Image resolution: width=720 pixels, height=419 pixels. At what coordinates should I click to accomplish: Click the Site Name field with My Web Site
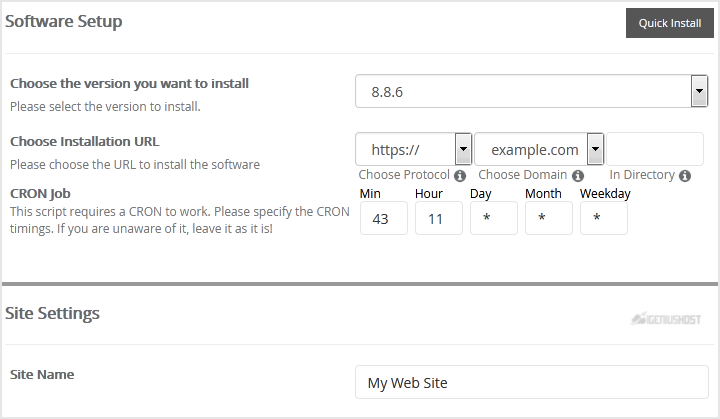pyautogui.click(x=531, y=382)
